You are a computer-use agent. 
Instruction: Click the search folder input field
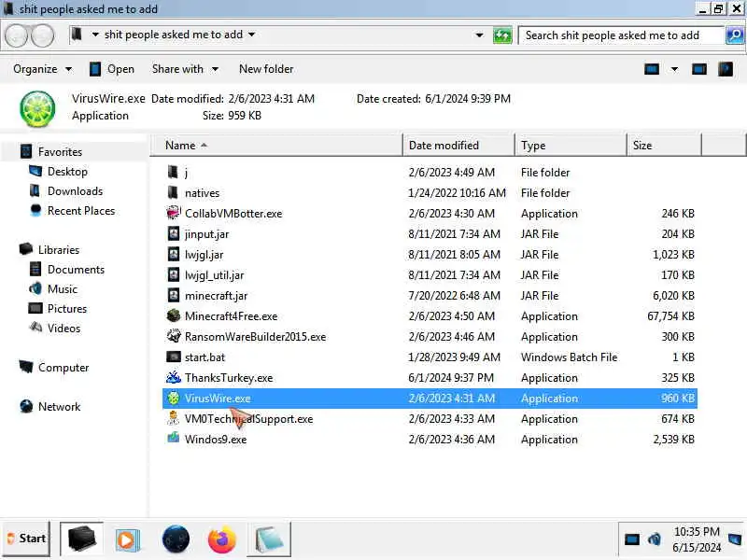pyautogui.click(x=621, y=35)
